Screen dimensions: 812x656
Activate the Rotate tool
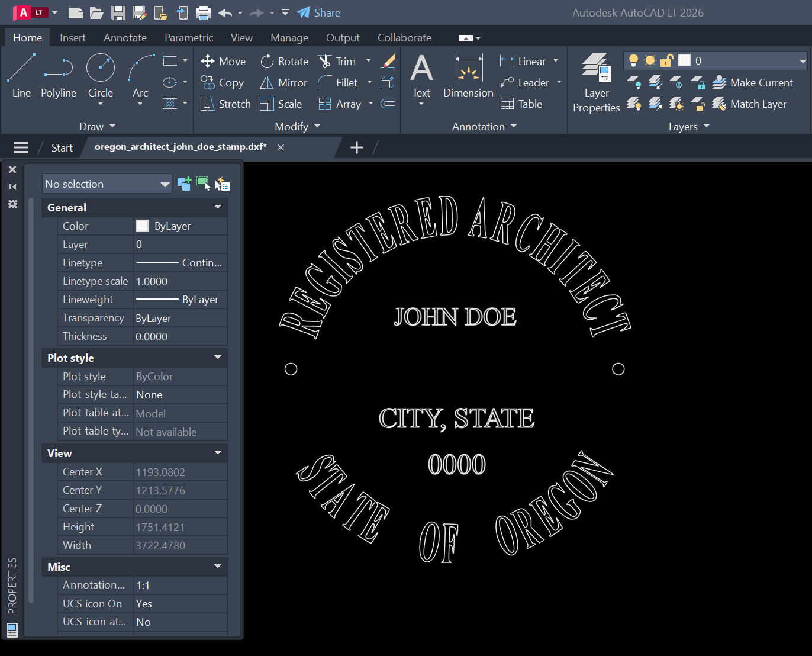(x=284, y=61)
